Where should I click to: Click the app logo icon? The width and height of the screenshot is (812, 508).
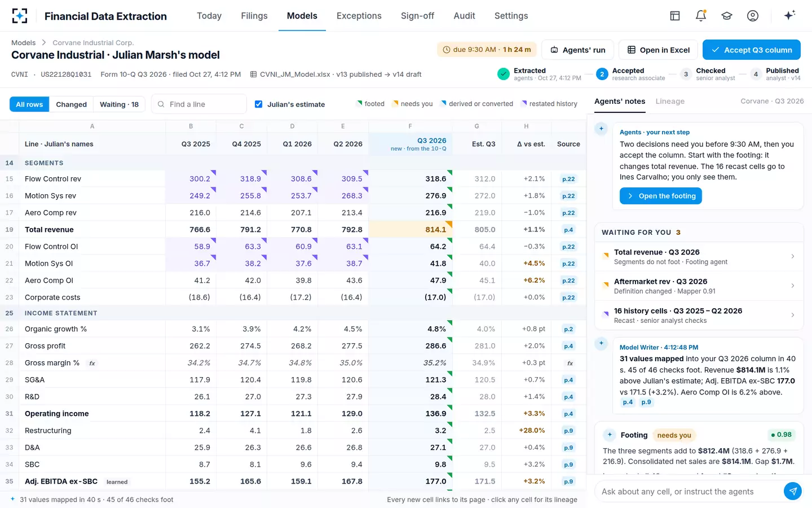click(20, 16)
